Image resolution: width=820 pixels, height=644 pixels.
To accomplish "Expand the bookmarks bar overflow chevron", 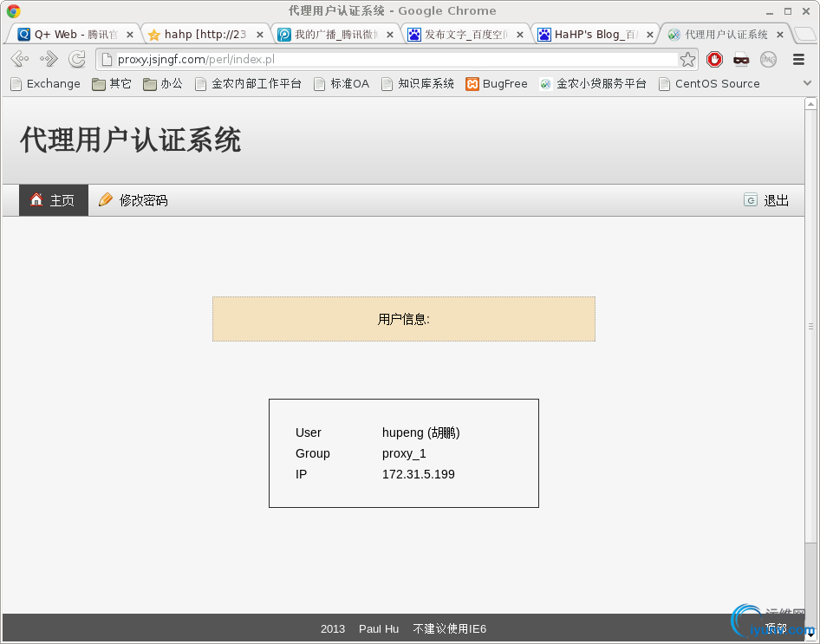I will [807, 83].
